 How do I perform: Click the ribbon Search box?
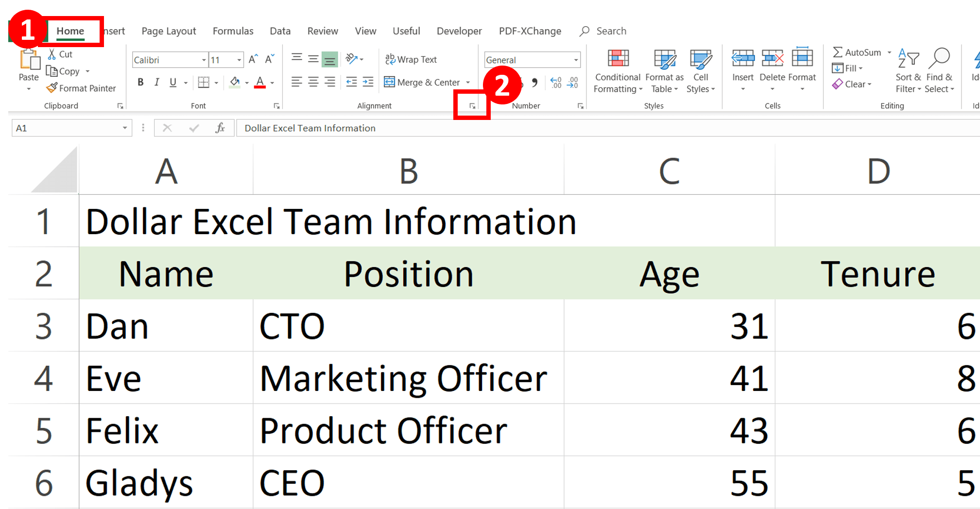coord(603,31)
